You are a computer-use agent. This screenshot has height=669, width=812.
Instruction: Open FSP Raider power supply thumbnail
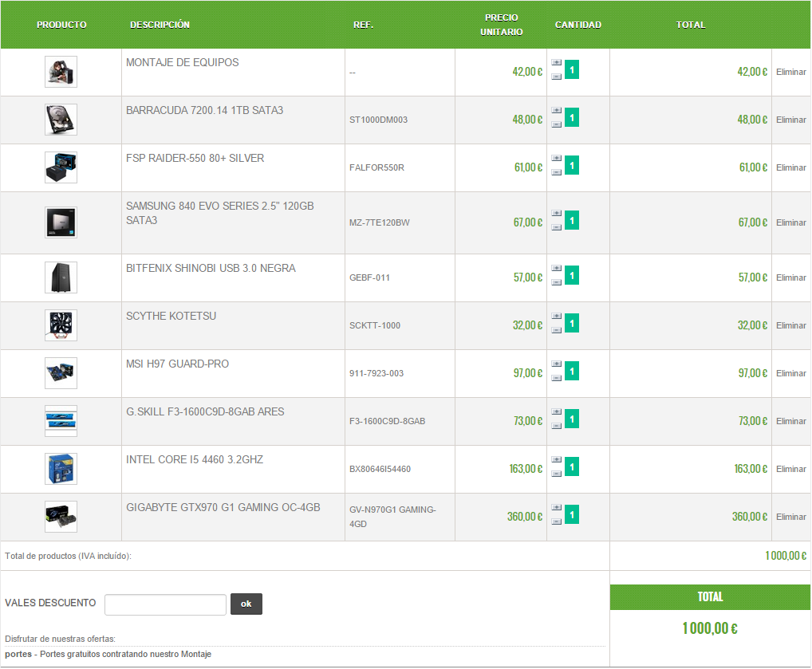click(61, 167)
